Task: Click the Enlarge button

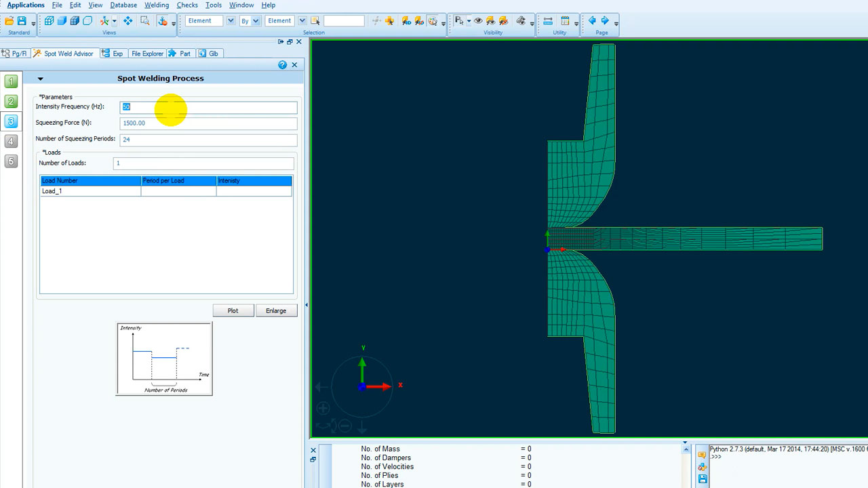Action: tap(276, 310)
